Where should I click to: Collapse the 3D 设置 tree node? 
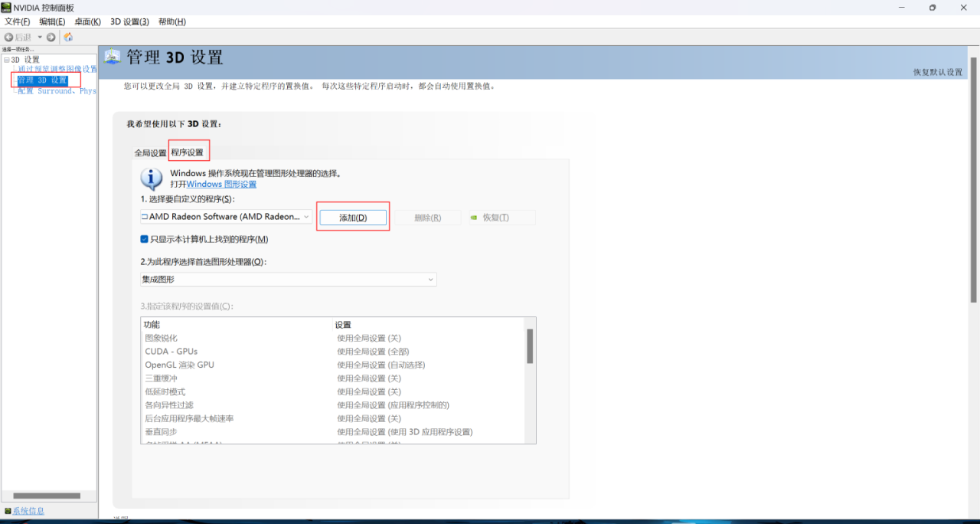pos(6,59)
